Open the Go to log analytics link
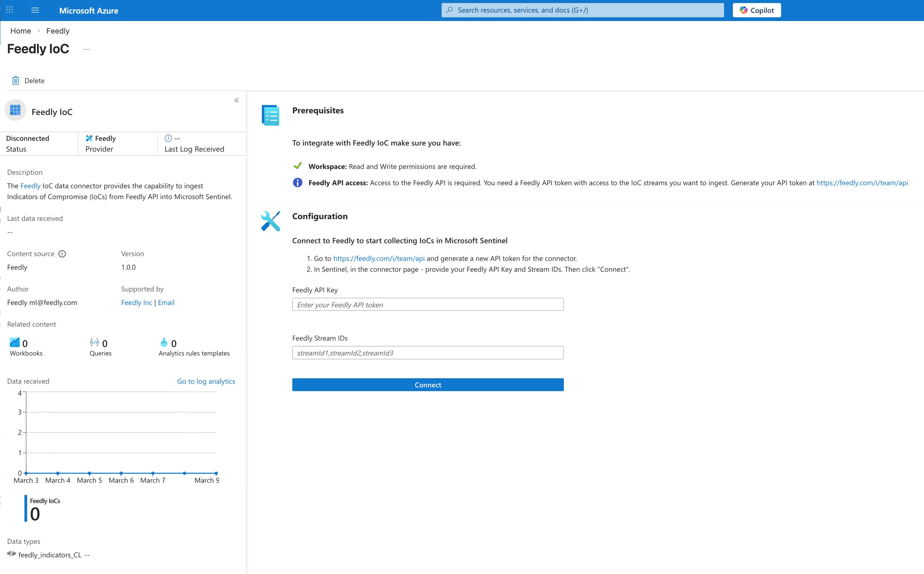This screenshot has width=924, height=574. tap(206, 381)
